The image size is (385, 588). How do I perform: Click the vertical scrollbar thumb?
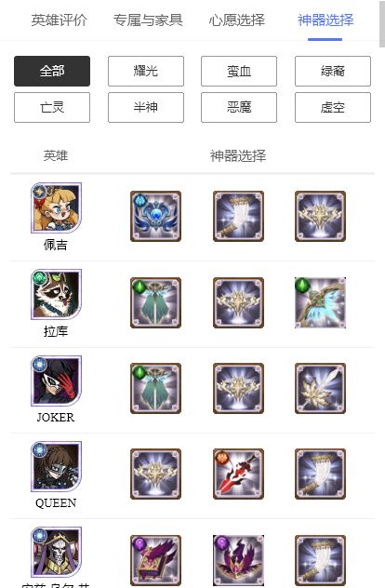[x=382, y=23]
